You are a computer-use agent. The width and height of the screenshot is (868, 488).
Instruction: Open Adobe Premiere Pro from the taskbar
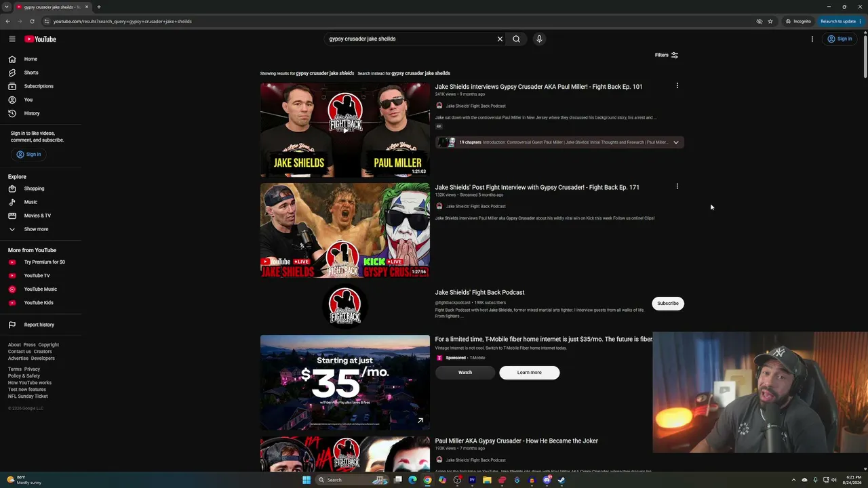pos(472,480)
